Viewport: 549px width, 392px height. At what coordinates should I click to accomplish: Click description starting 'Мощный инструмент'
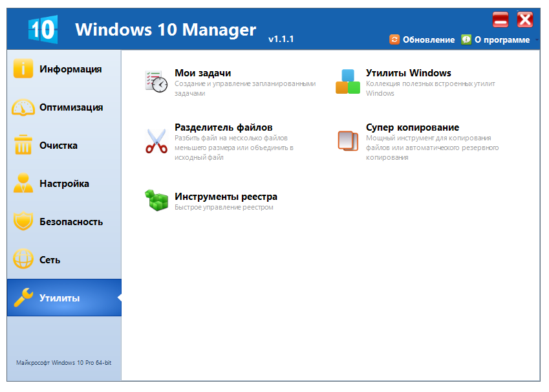click(433, 147)
